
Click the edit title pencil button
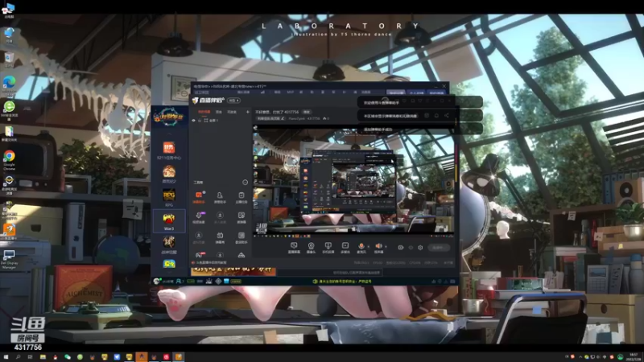pos(283,118)
